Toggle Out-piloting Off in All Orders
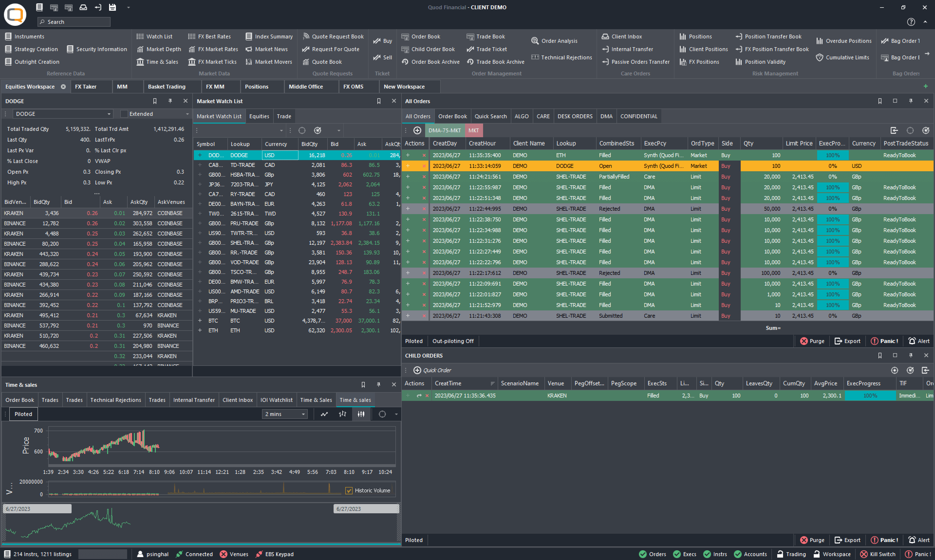 453,341
